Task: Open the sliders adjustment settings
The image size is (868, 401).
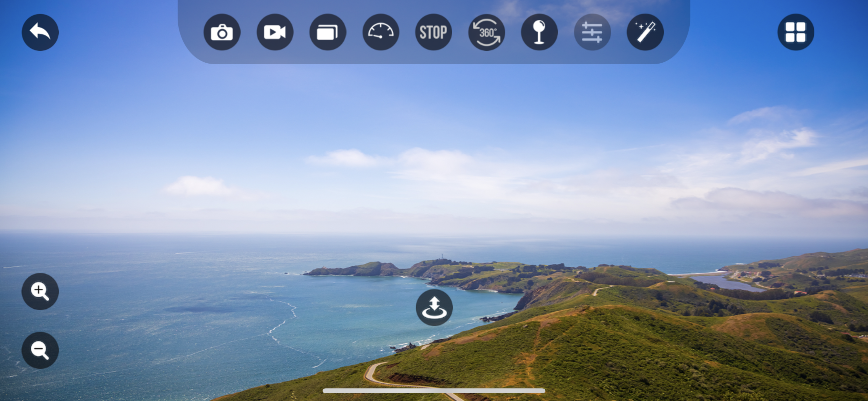Action: 592,32
